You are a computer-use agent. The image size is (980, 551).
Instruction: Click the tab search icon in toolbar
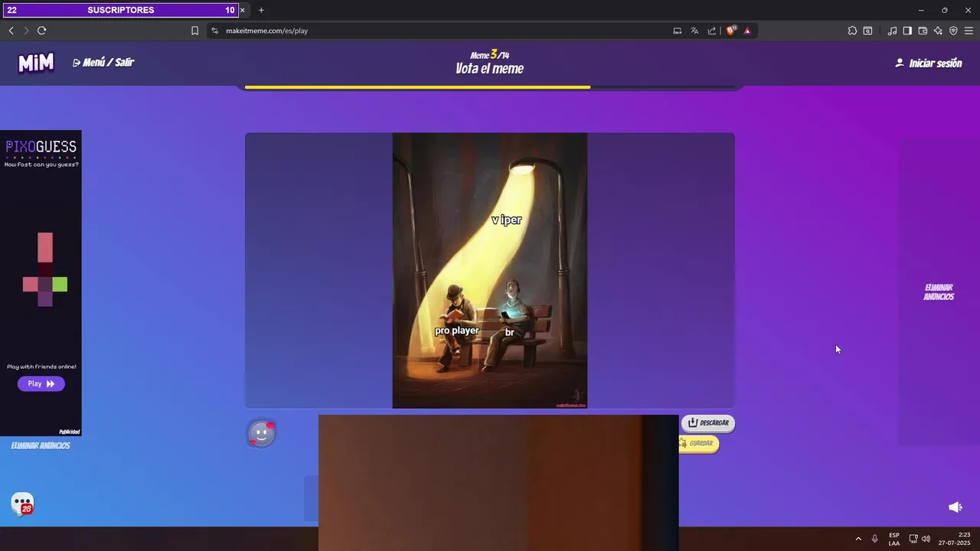click(x=867, y=31)
